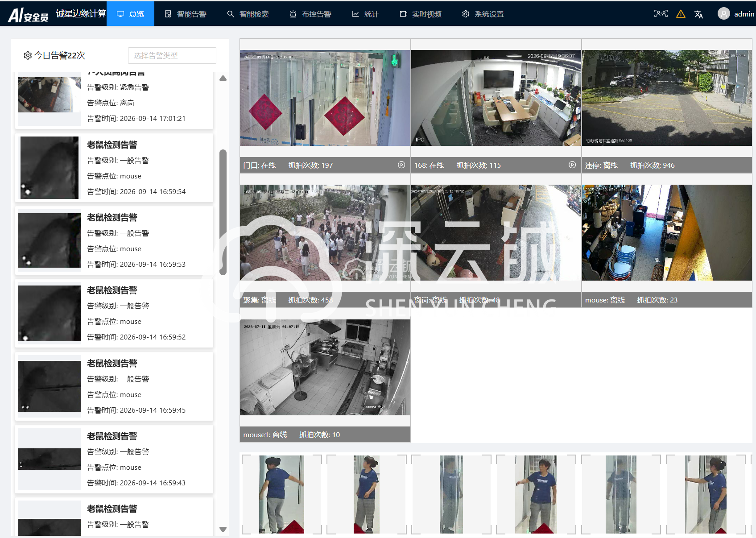Click the AI安全员 logo

[28, 14]
